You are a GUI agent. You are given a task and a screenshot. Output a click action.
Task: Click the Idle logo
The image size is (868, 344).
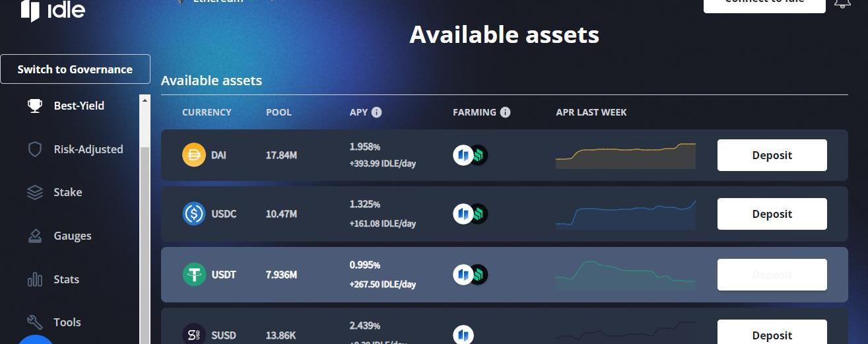click(x=53, y=10)
